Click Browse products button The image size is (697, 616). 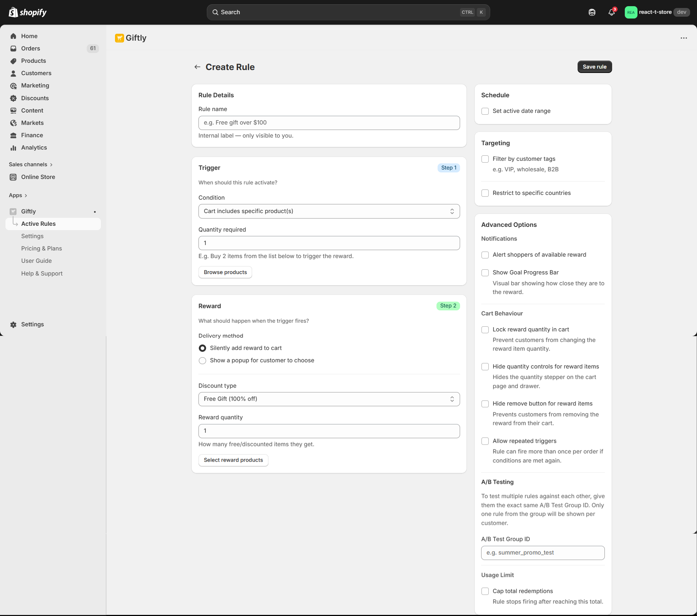(225, 272)
